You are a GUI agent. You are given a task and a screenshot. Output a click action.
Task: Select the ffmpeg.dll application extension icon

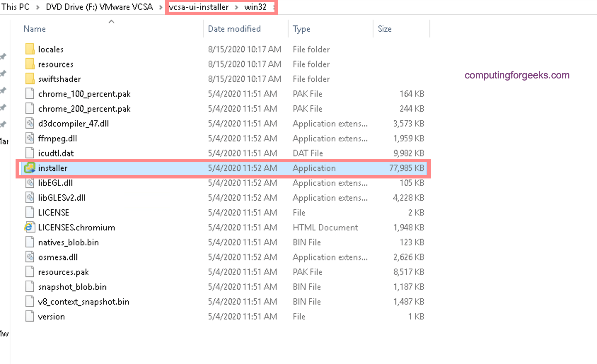pyautogui.click(x=30, y=138)
